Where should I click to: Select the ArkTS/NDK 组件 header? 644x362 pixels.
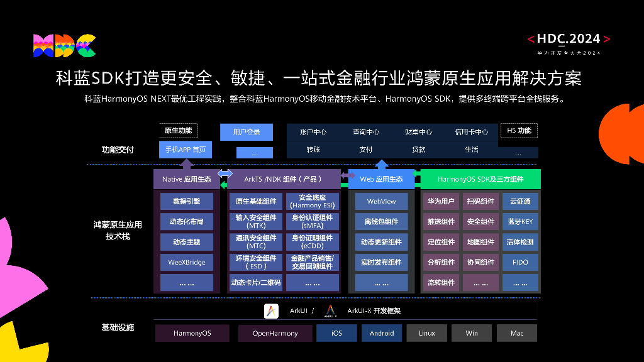[x=284, y=179]
